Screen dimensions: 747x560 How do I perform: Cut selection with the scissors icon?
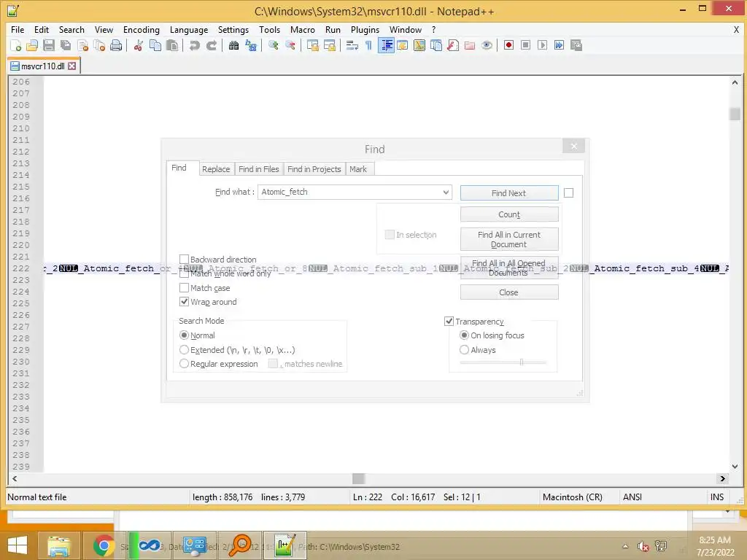(x=139, y=46)
